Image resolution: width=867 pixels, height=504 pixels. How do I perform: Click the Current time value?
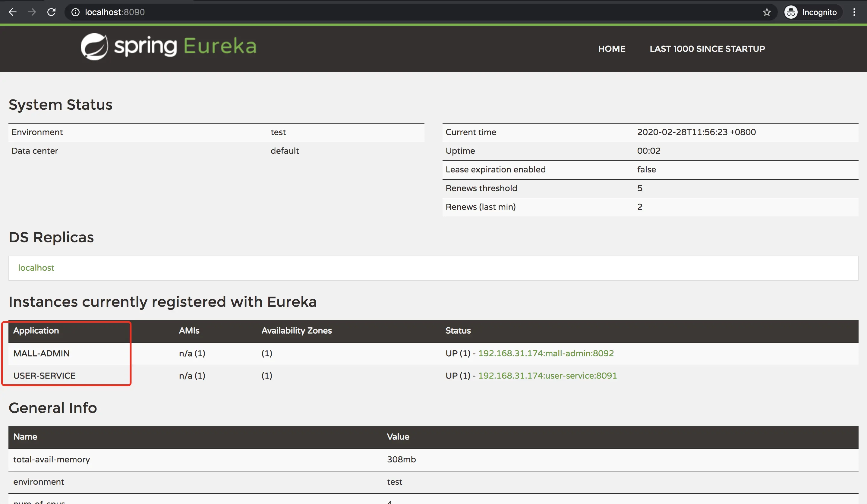pyautogui.click(x=696, y=132)
